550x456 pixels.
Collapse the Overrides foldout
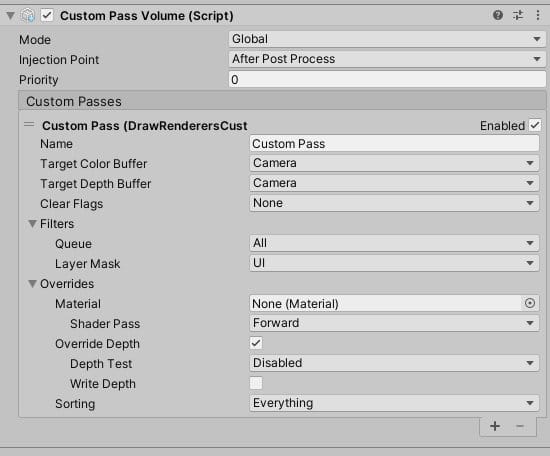[x=33, y=284]
